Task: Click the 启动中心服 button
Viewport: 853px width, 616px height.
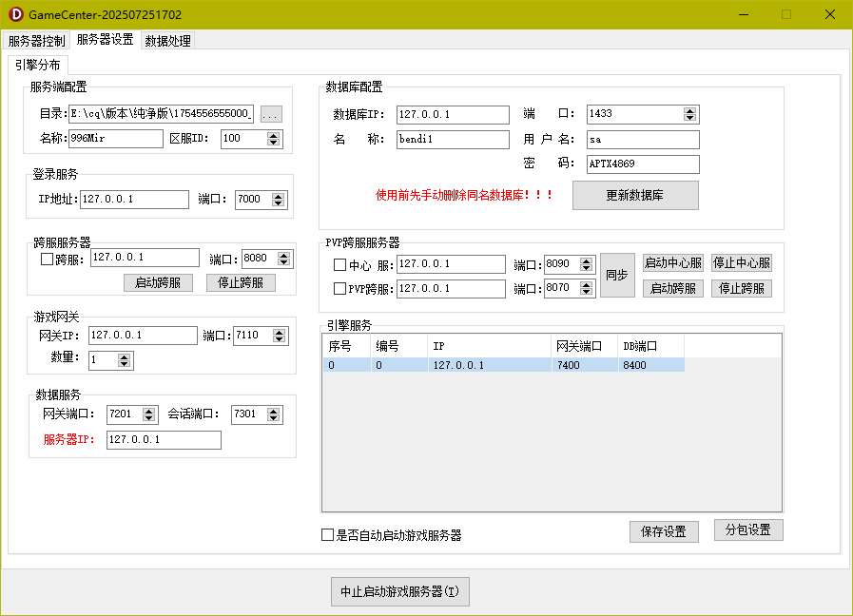Action: coord(673,263)
